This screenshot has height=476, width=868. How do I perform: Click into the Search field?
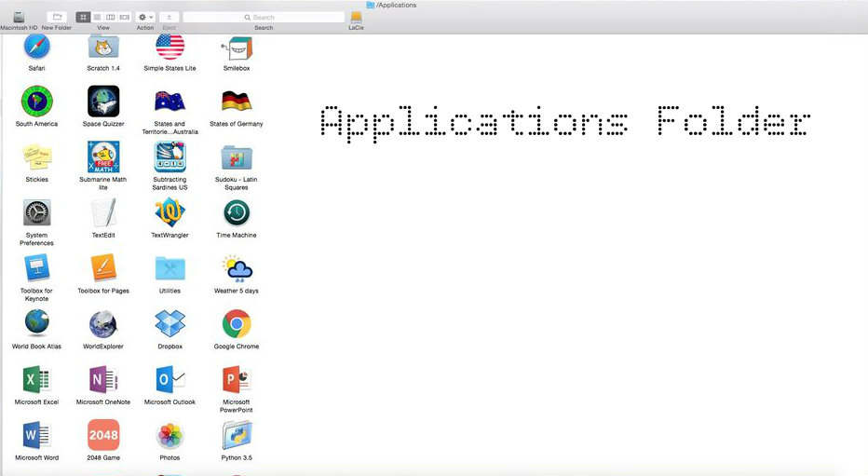264,17
